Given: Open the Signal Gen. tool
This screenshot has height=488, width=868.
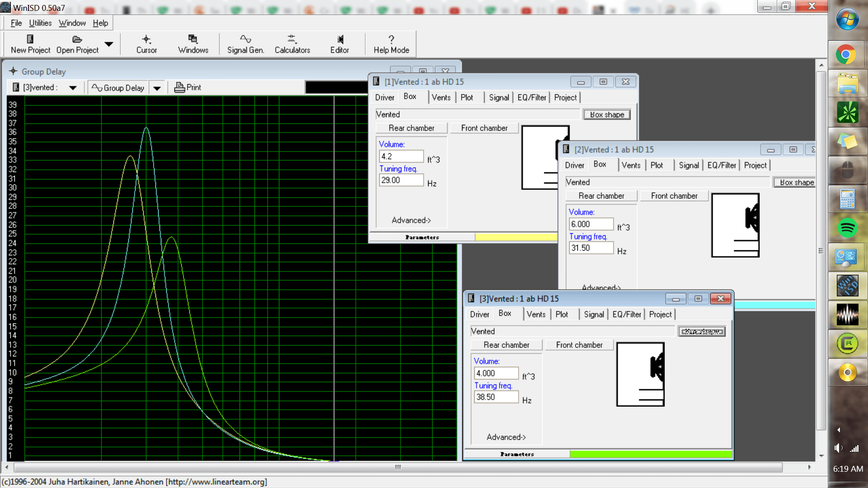Looking at the screenshot, I should 245,44.
